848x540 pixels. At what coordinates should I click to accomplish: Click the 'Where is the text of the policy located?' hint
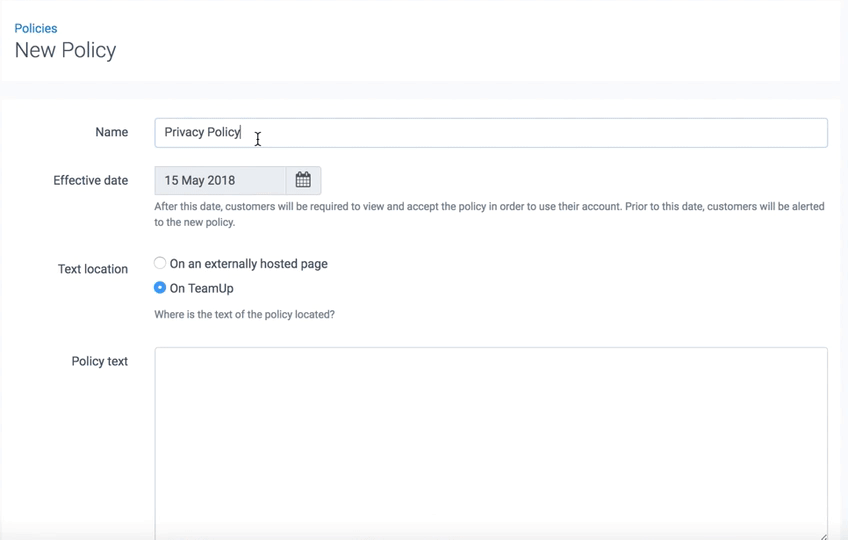point(244,315)
